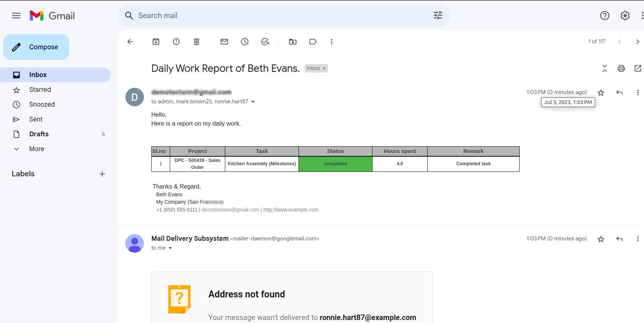Image resolution: width=644 pixels, height=323 pixels.
Task: Remove the Inbox label from conversation
Action: point(324,69)
